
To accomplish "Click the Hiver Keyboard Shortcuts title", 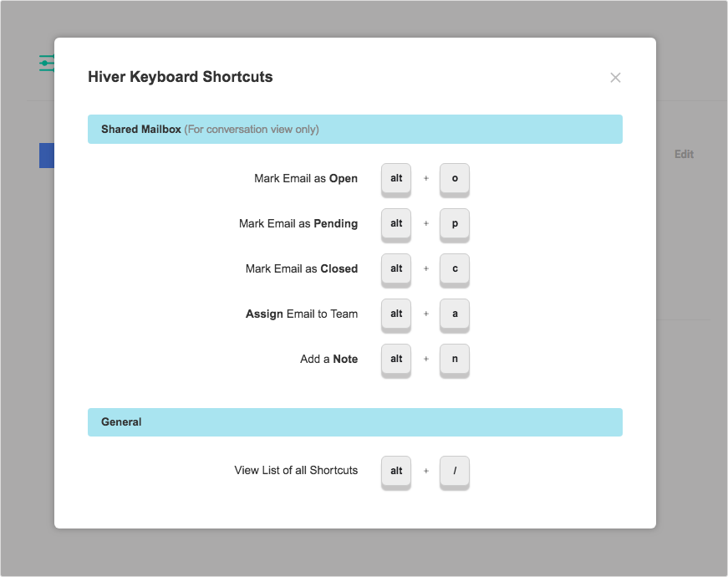I will pyautogui.click(x=181, y=77).
